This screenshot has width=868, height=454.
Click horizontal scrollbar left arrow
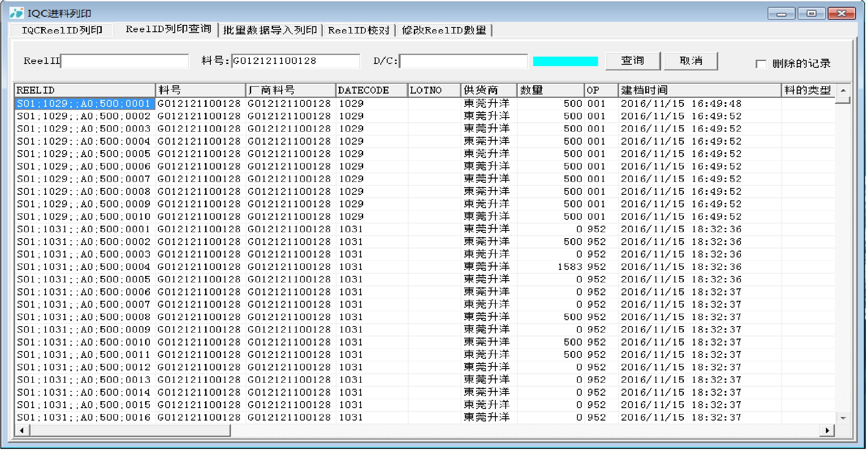[x=22, y=430]
